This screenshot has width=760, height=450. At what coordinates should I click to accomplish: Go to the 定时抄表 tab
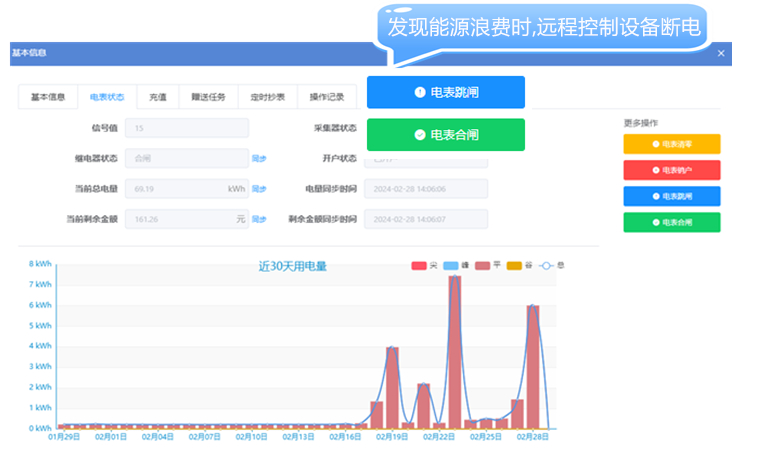(x=267, y=98)
